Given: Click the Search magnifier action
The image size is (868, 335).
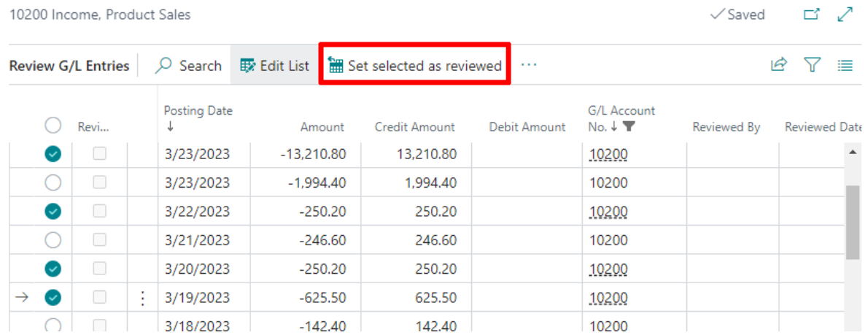Looking at the screenshot, I should tap(187, 66).
